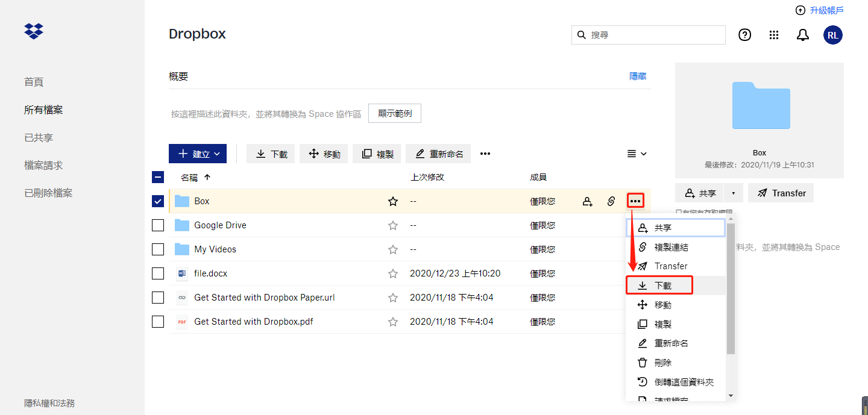Screen dimensions: 868x415
Task: Click Transfer button in details panel
Action: tap(781, 193)
